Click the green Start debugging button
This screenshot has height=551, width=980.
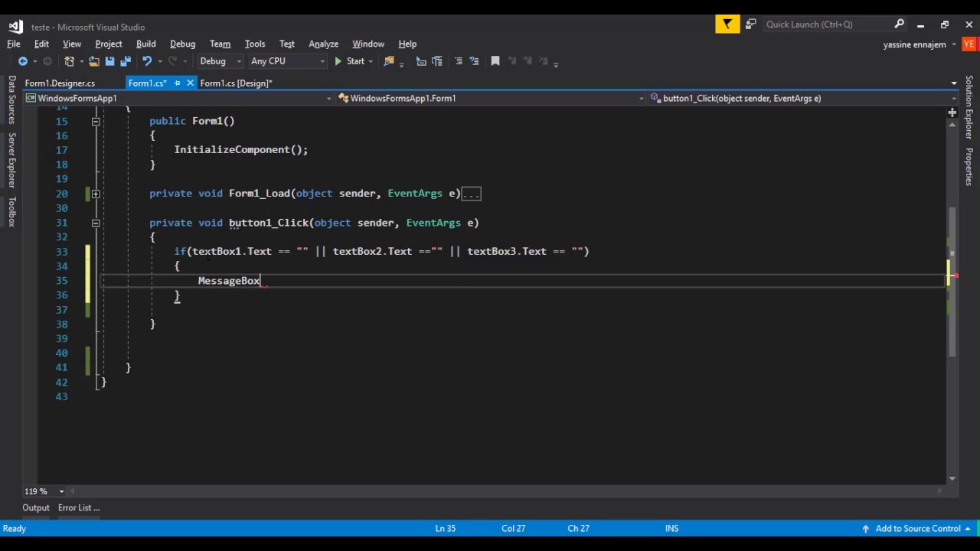(x=351, y=61)
